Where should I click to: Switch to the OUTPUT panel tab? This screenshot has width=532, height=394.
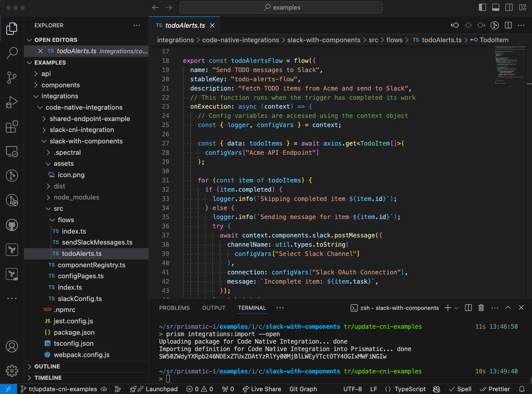pyautogui.click(x=213, y=308)
